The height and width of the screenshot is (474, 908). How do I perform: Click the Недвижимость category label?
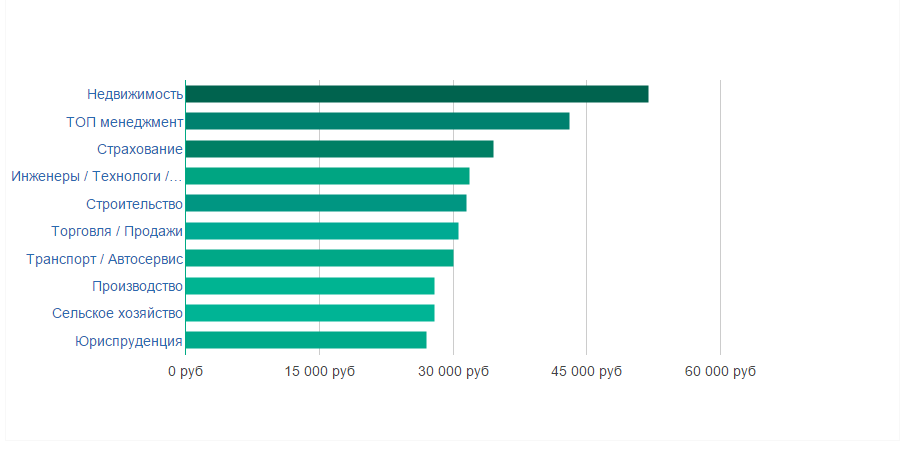pos(135,94)
